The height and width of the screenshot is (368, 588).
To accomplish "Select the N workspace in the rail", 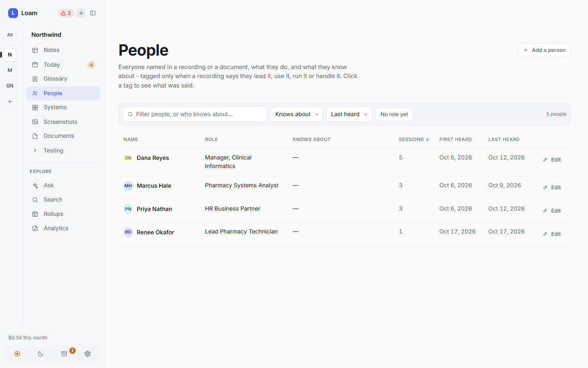I will [x=10, y=55].
